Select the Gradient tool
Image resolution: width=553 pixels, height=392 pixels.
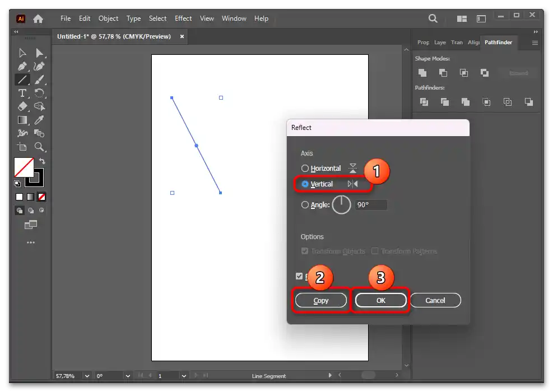(x=22, y=120)
